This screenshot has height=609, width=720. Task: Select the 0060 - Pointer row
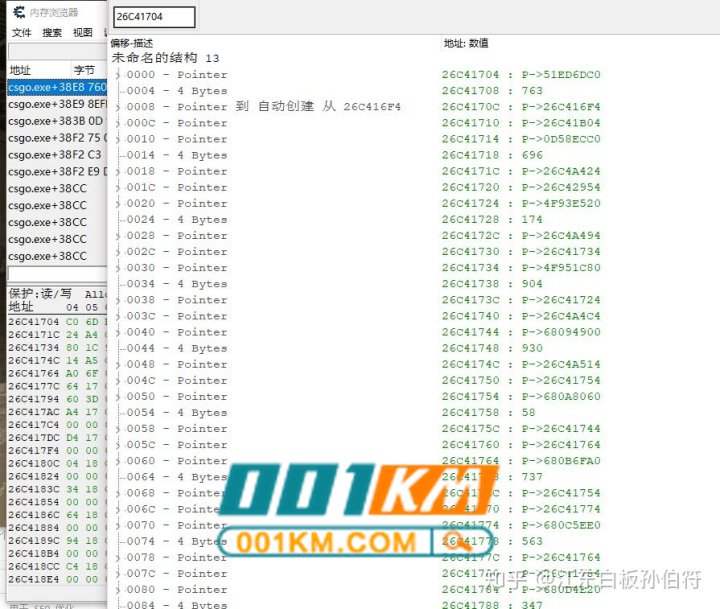[177, 461]
